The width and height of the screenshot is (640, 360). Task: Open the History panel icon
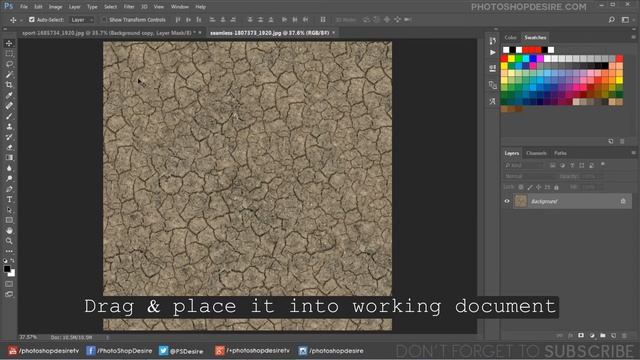pos(493,40)
